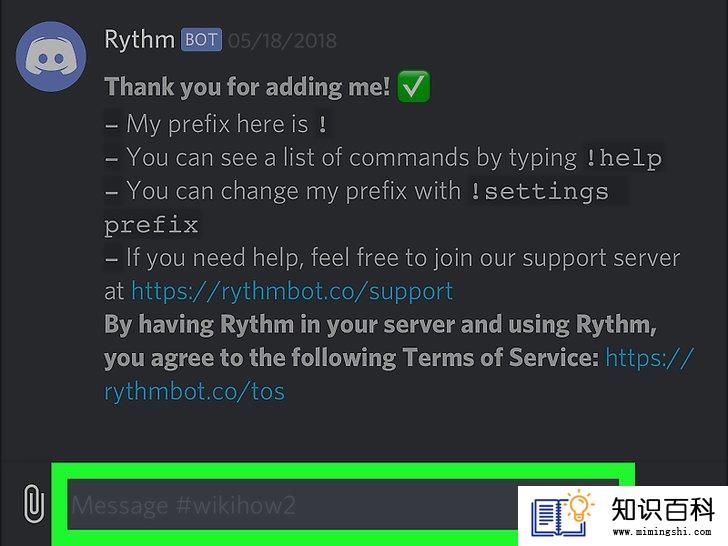Image resolution: width=728 pixels, height=546 pixels.
Task: Click the !help inline code text
Action: point(623,158)
